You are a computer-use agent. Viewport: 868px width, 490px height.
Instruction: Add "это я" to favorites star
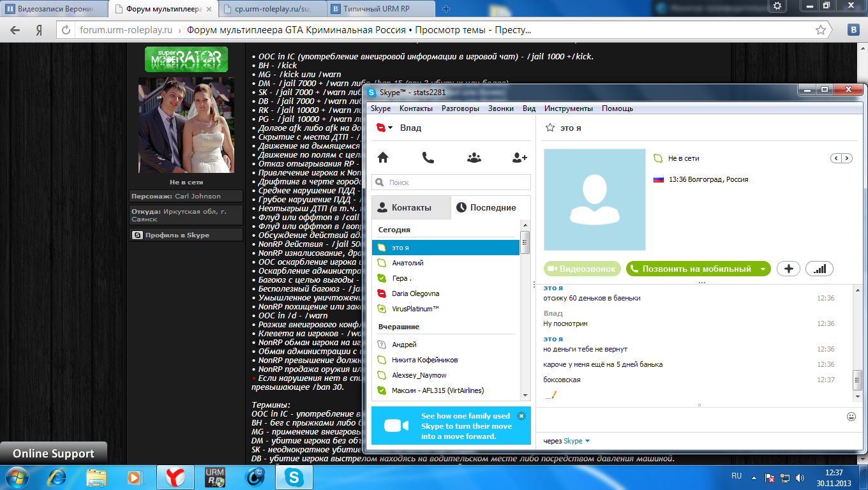click(x=550, y=128)
